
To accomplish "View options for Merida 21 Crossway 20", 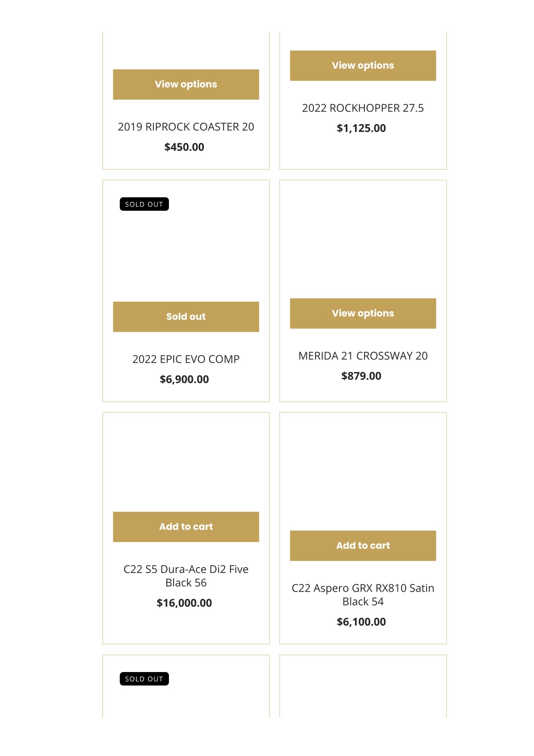I will pos(363,314).
